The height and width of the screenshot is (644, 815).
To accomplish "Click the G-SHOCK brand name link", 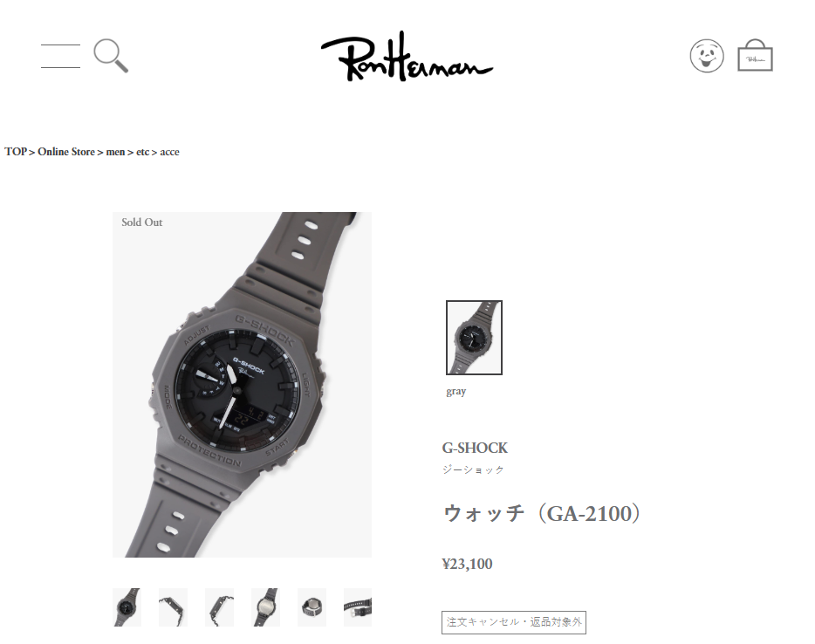I will (475, 448).
